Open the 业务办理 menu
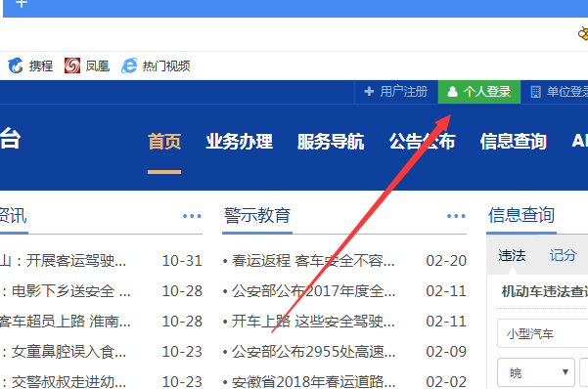 239,142
